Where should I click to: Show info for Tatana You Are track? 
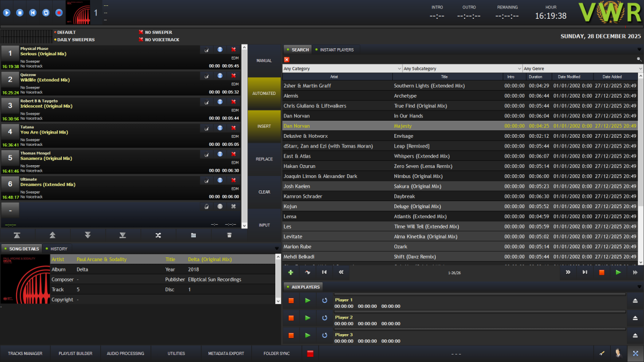[x=220, y=128]
